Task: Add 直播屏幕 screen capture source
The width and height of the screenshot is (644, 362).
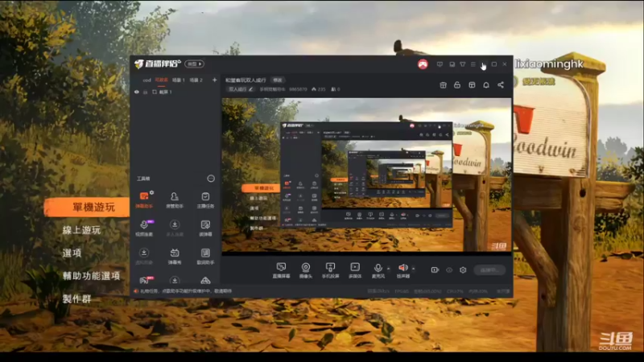Action: pos(281,270)
